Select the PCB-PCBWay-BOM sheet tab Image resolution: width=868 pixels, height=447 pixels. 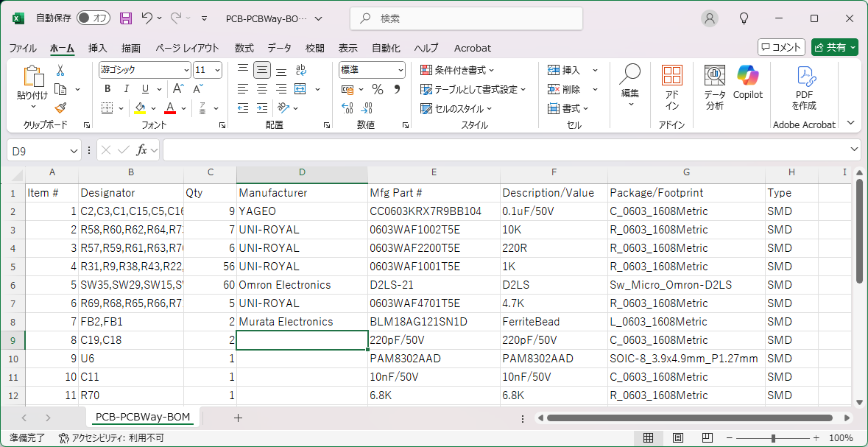click(143, 418)
